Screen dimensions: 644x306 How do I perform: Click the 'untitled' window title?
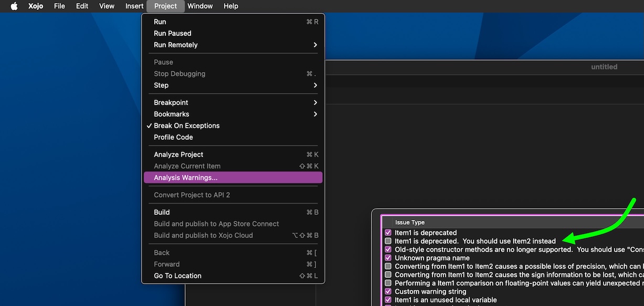[x=604, y=67]
